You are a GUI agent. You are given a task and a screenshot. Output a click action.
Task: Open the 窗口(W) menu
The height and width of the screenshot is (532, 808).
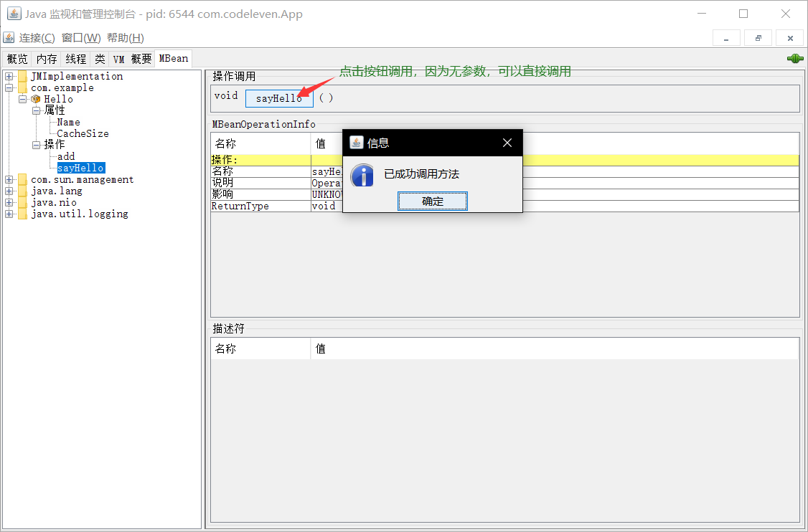point(81,38)
